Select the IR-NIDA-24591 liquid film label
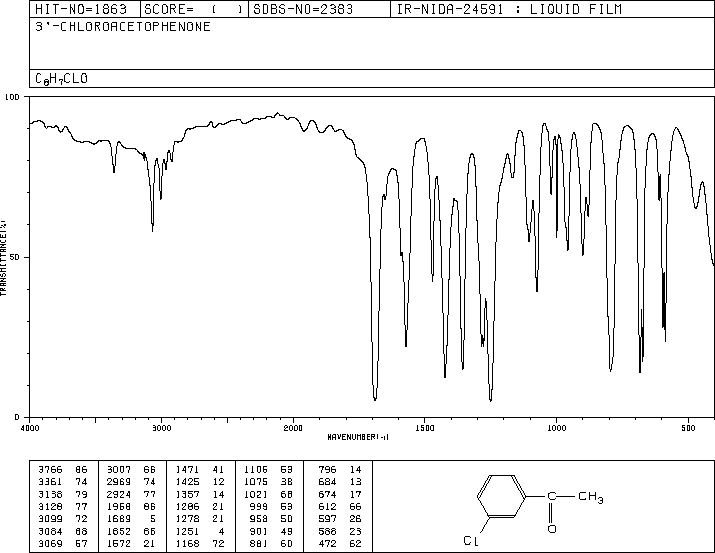This screenshot has width=715, height=553. [x=508, y=9]
